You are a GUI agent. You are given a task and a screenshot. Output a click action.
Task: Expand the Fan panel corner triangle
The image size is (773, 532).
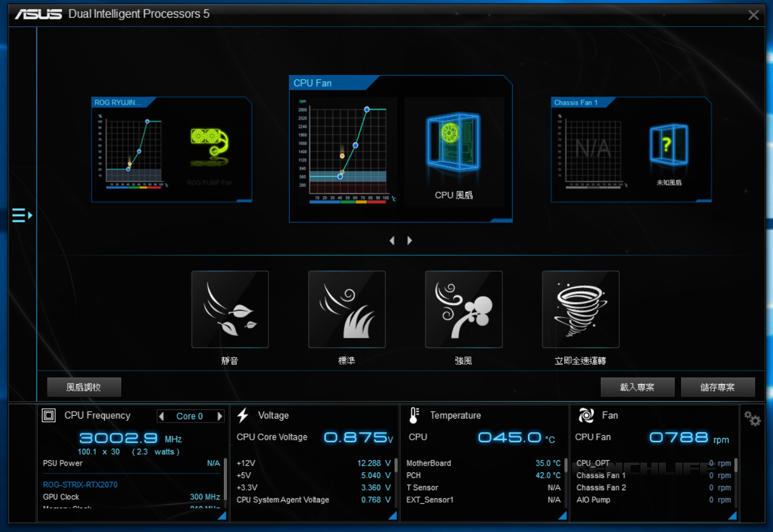732,516
